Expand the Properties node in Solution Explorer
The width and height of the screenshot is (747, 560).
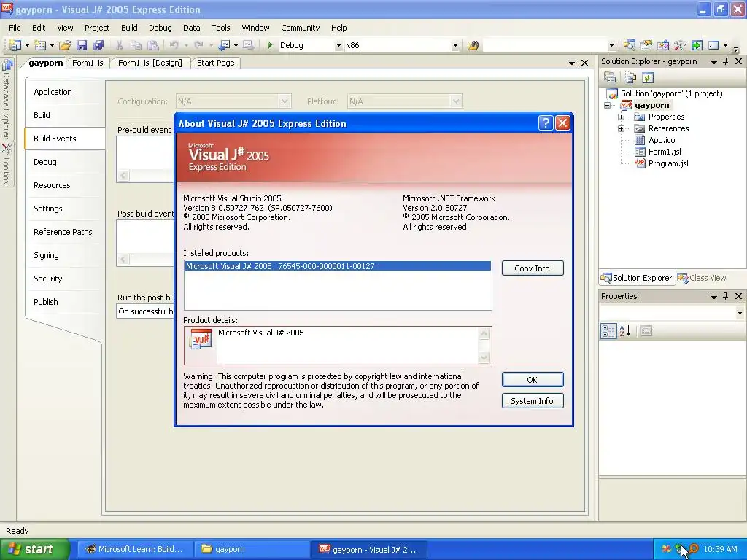(x=622, y=117)
